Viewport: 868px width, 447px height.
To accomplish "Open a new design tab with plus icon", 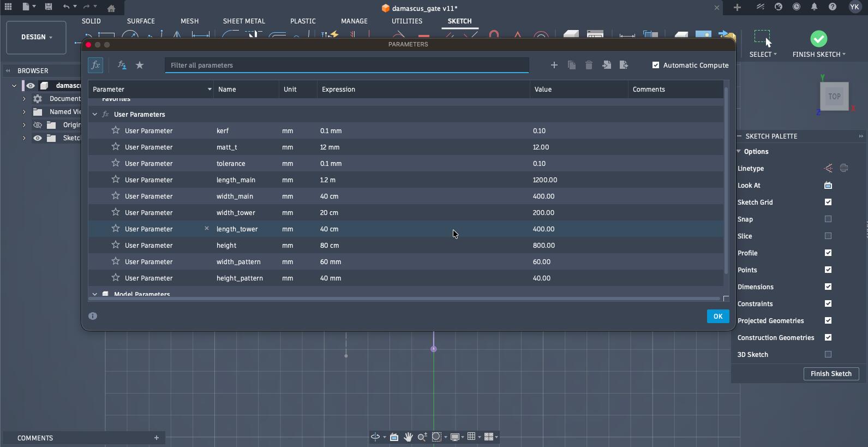I will pyautogui.click(x=737, y=7).
